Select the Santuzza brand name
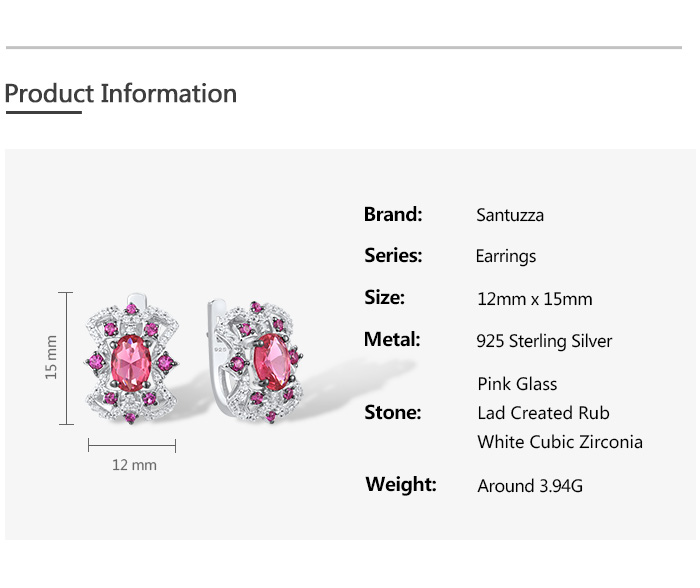 click(x=510, y=215)
